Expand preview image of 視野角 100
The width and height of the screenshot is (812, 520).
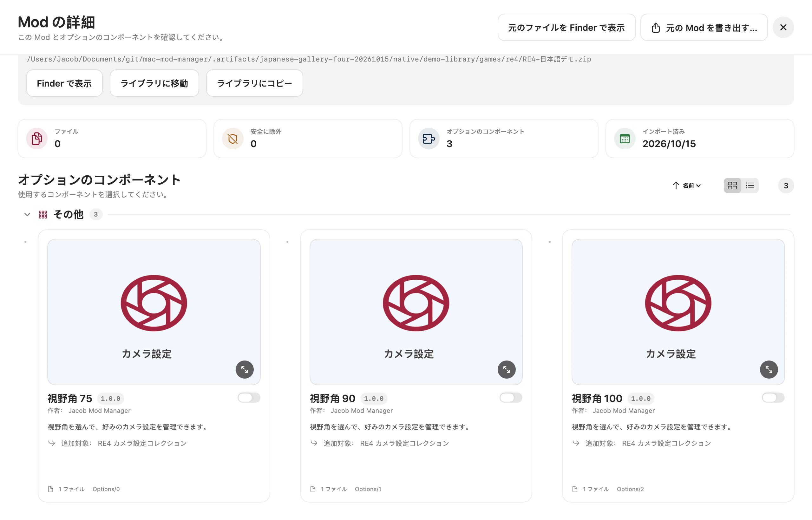tap(769, 369)
